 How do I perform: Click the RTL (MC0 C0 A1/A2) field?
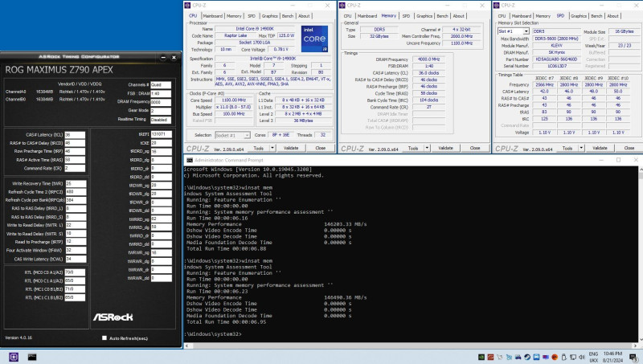[x=75, y=272]
